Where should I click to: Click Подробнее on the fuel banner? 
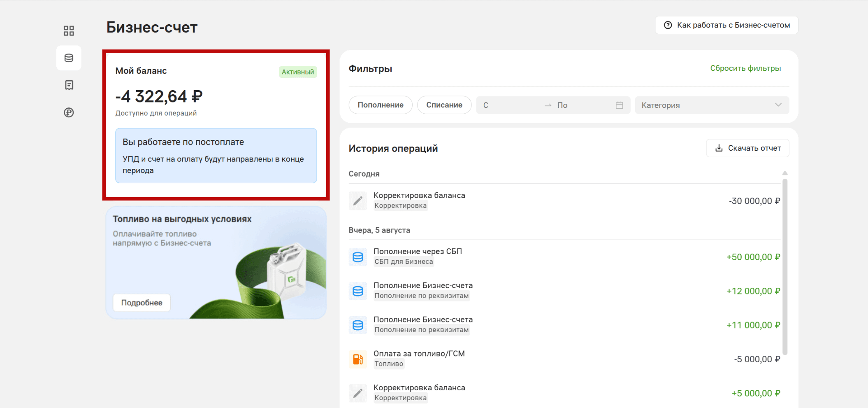click(142, 303)
